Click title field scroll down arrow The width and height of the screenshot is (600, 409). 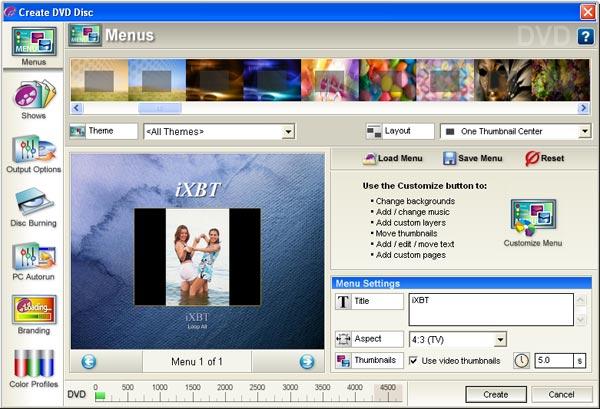click(580, 319)
